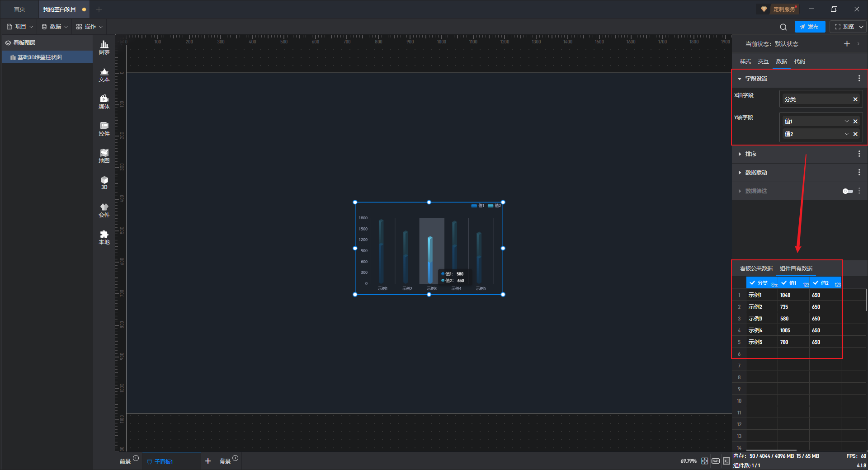The image size is (868, 470).
Task: Click cell value 1048 in 值1 column
Action: pos(793,295)
